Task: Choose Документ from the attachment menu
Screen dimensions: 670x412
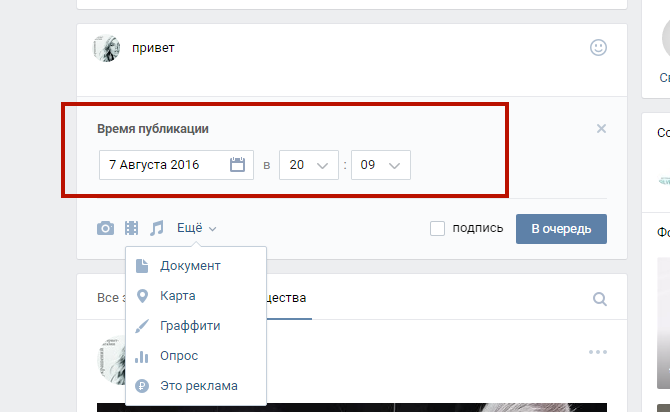Action: pos(196,266)
